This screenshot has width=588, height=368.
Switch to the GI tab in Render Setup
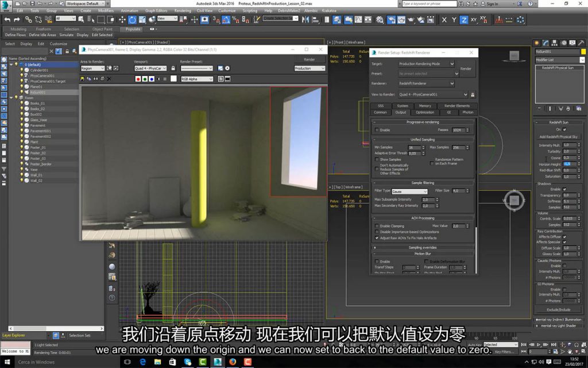pyautogui.click(x=448, y=112)
